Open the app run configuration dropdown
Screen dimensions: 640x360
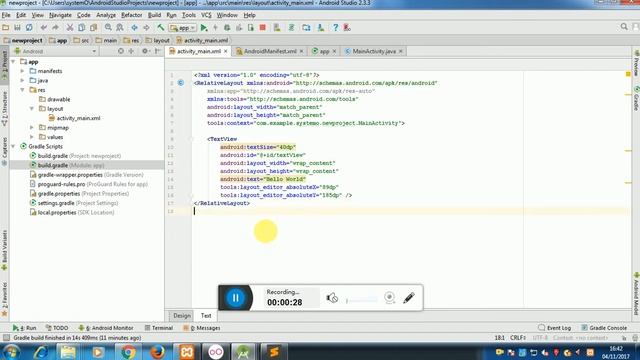[x=182, y=28]
